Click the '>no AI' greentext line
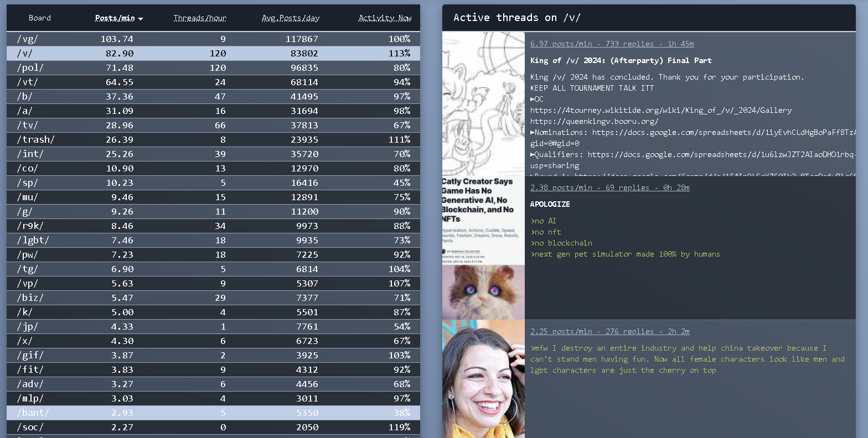This screenshot has height=438, width=868. [543, 221]
